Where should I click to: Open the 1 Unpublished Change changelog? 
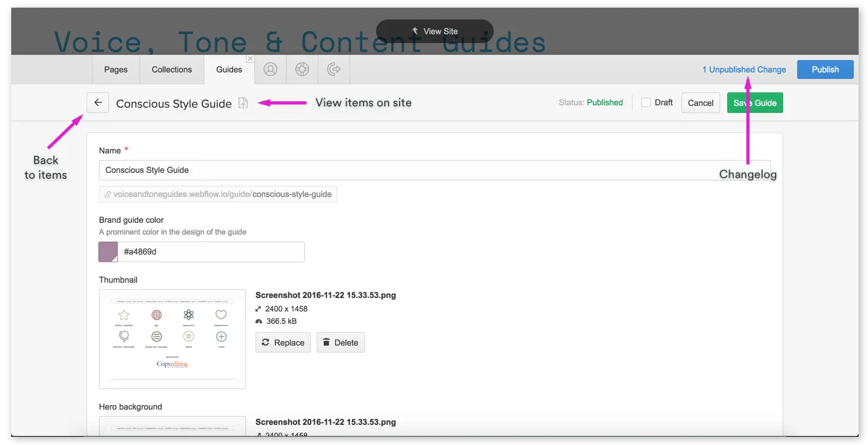pos(744,69)
